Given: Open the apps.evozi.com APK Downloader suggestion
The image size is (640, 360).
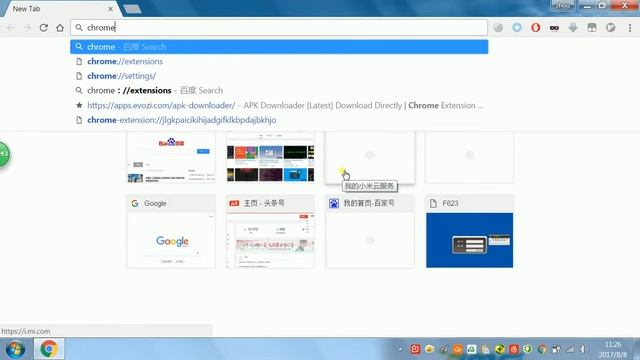Looking at the screenshot, I should tap(279, 105).
